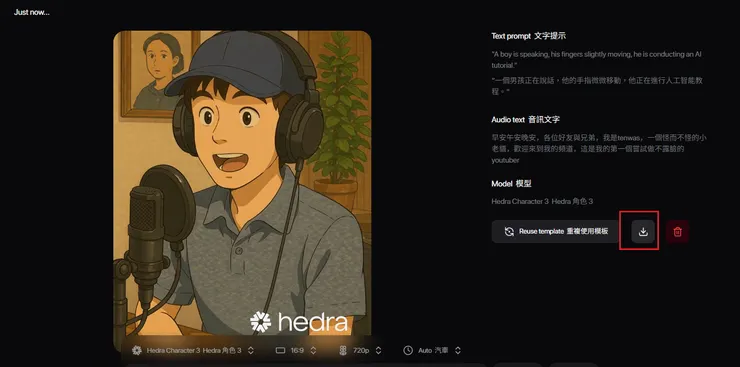The image size is (740, 367).
Task: Click the model gear icon in bottom bar
Action: [137, 350]
